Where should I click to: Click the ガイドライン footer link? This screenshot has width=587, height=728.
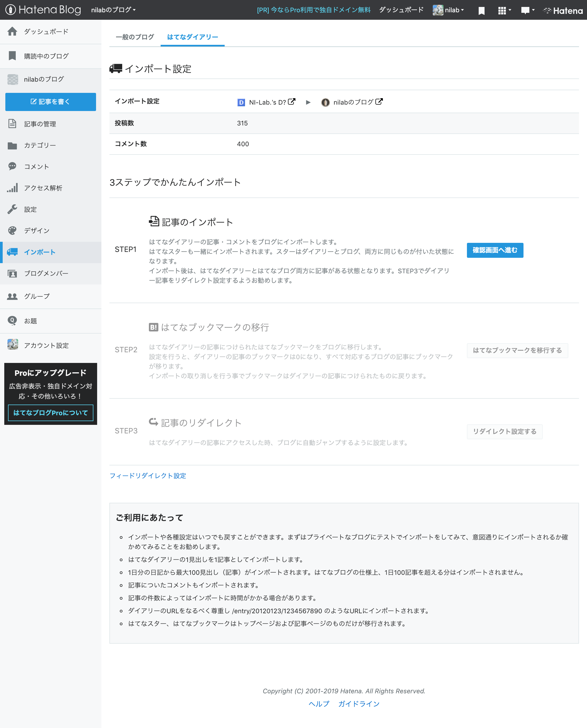(359, 704)
